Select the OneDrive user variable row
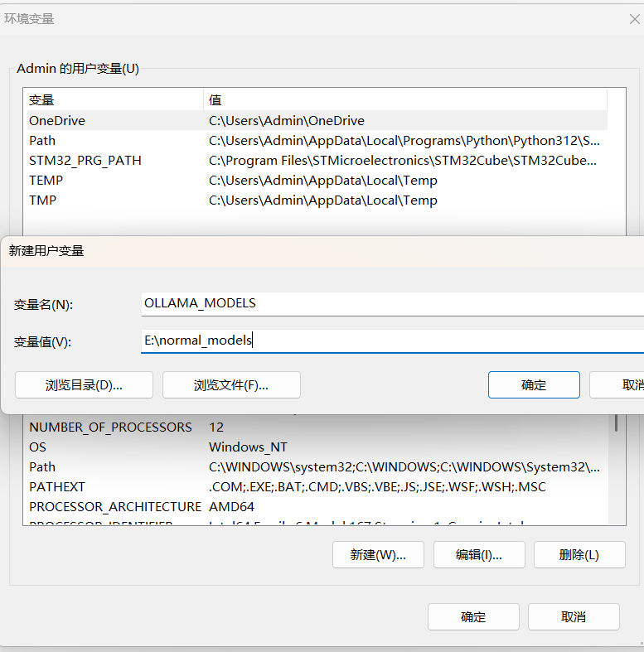This screenshot has width=644, height=652. 315,121
